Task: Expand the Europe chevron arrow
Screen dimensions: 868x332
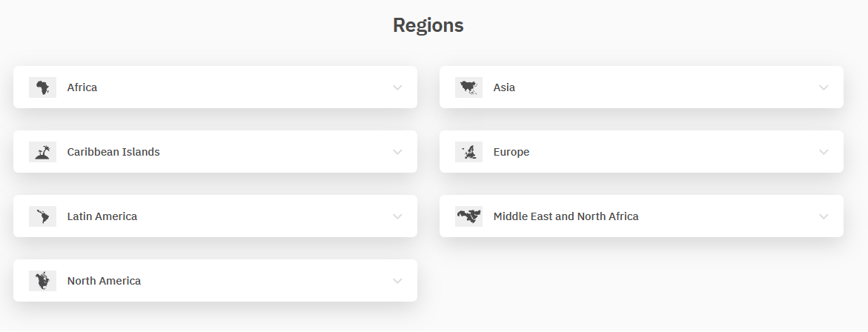Action: pyautogui.click(x=824, y=152)
